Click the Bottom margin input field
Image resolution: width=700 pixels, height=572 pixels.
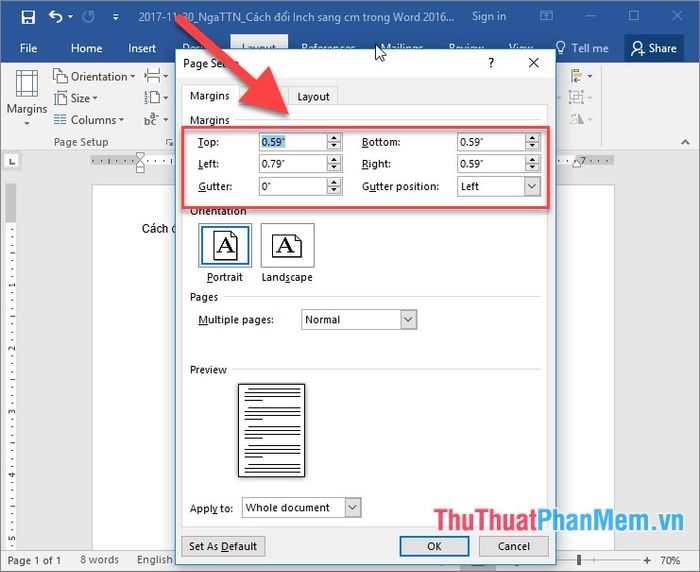pyautogui.click(x=491, y=142)
